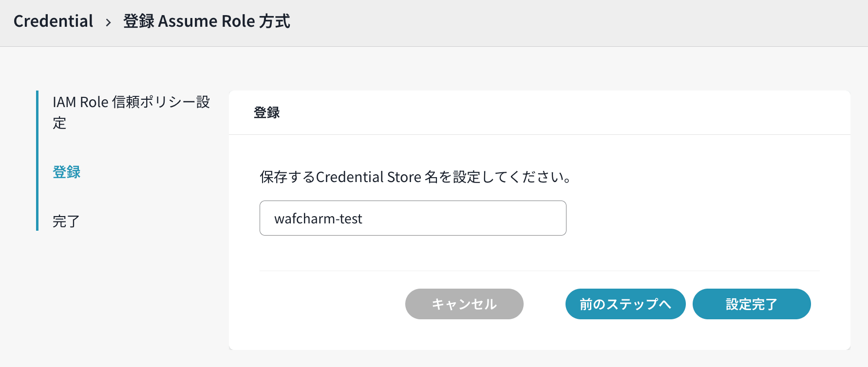The width and height of the screenshot is (868, 367).
Task: Click the word Credential Store in the instruction
Action: point(368,177)
